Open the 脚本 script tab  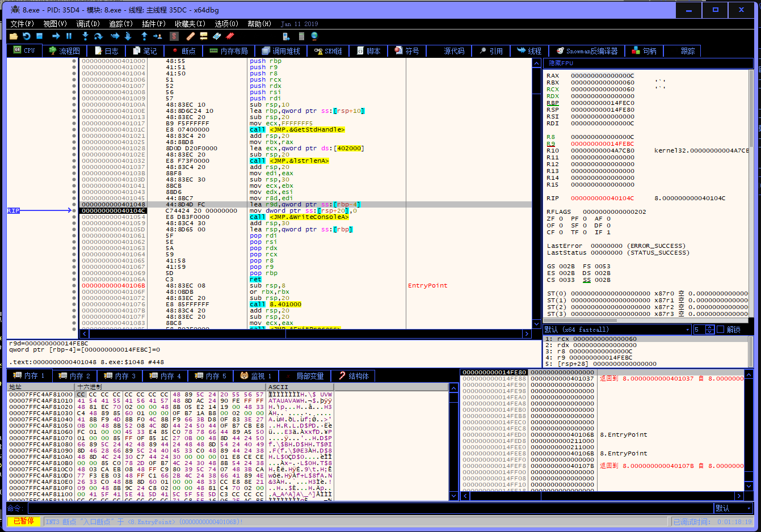[x=368, y=50]
